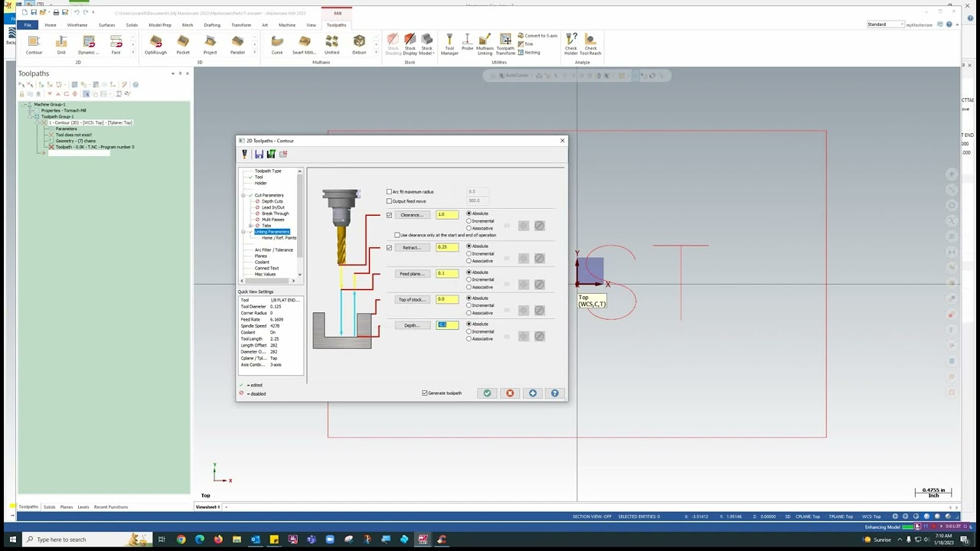Image resolution: width=980 pixels, height=551 pixels.
Task: Pick the Dynamic Mill toolpath icon
Action: (89, 44)
